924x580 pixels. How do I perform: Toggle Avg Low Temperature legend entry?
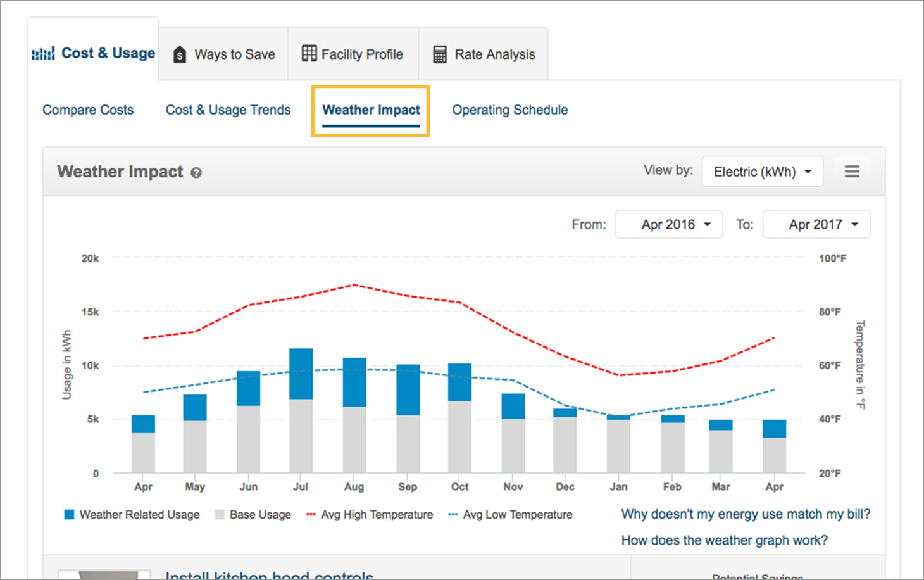pos(511,515)
